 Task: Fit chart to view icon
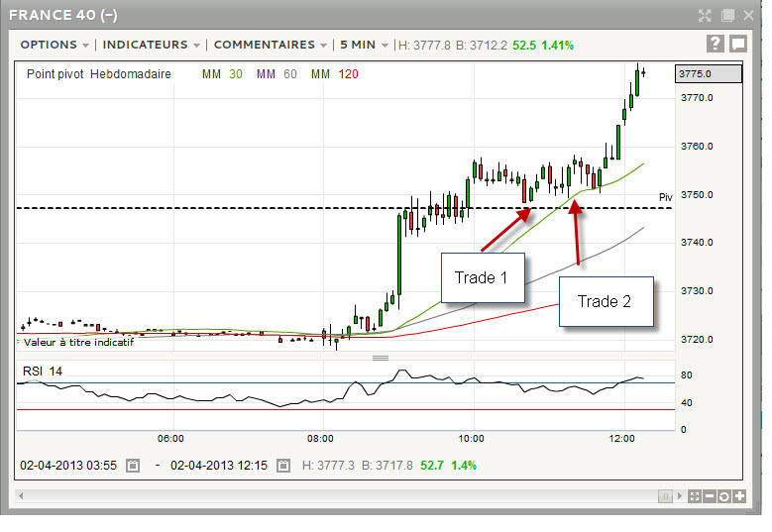click(x=695, y=496)
